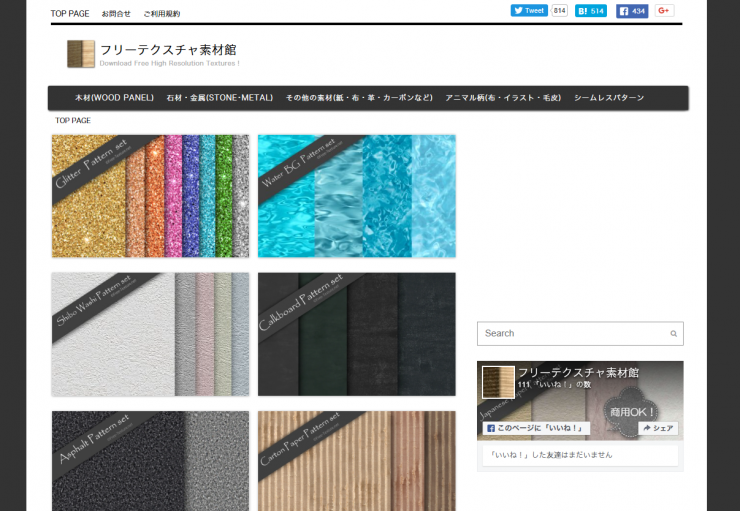Open ご利用規約 terms link
This screenshot has height=511, width=740.
[161, 14]
